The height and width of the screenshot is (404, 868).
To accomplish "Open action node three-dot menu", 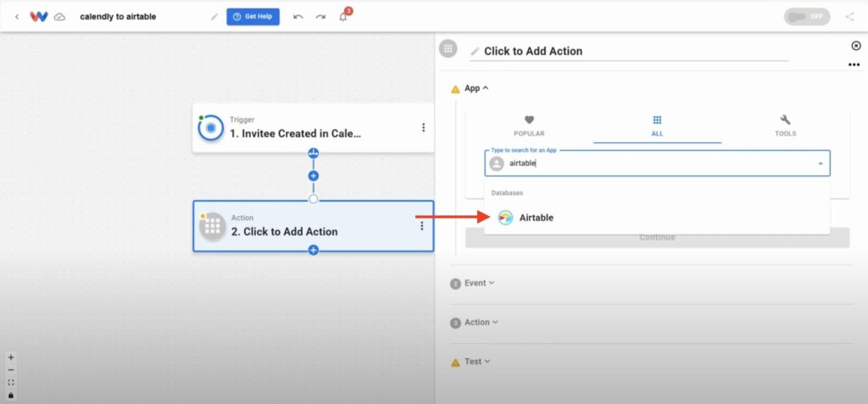I will (422, 226).
